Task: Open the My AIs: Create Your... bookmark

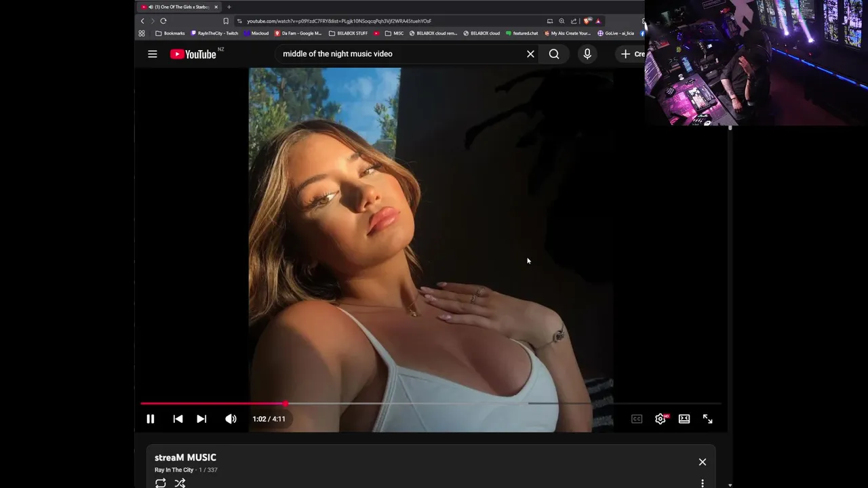Action: coord(568,33)
